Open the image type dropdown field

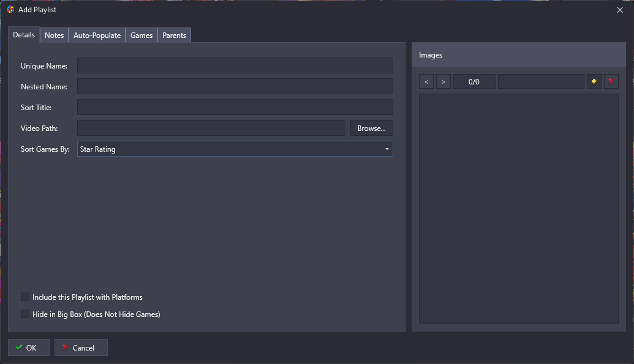coord(540,81)
